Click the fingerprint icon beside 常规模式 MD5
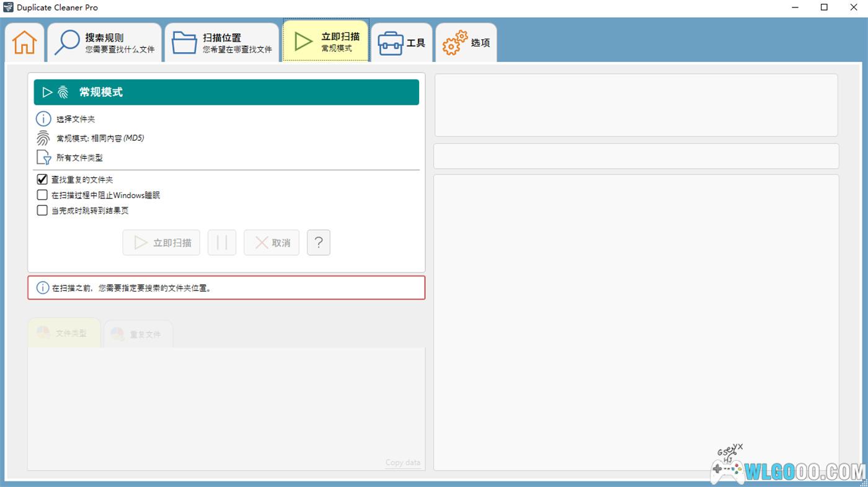868x487 pixels. [x=43, y=138]
